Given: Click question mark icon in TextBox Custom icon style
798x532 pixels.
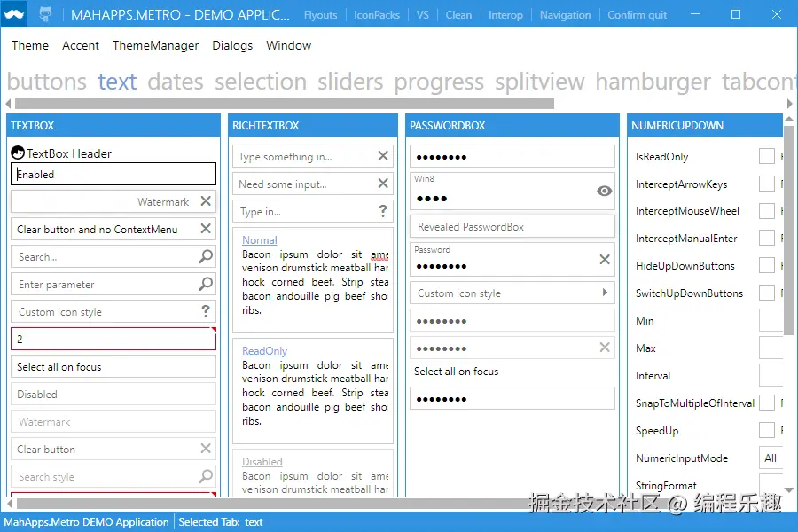Looking at the screenshot, I should 206,311.
